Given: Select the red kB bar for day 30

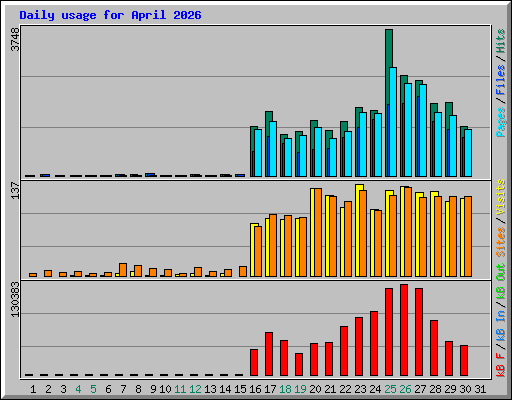Looking at the screenshot, I should 464,361.
